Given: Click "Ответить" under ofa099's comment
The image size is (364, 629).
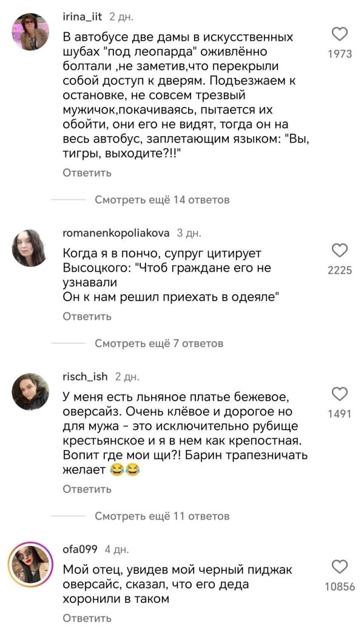Looking at the screenshot, I should point(87,618).
